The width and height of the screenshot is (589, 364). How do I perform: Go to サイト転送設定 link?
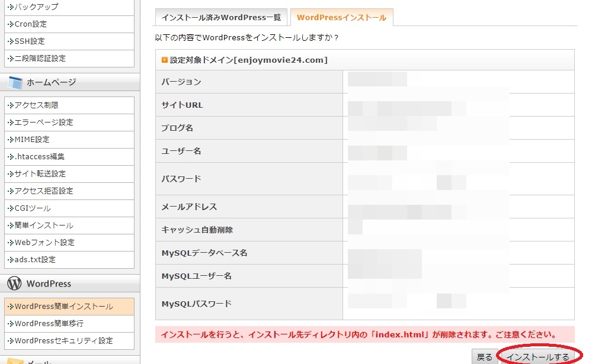[x=40, y=174]
